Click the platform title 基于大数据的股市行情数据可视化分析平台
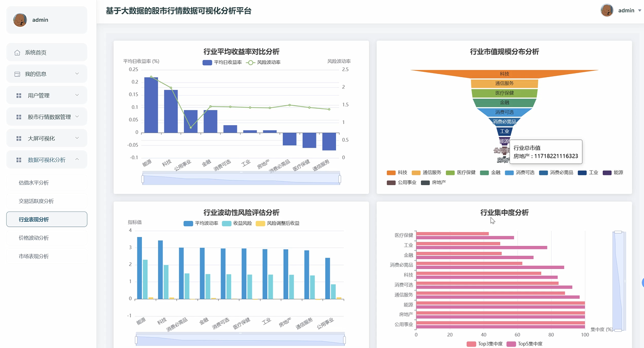This screenshot has width=644, height=348. (179, 11)
